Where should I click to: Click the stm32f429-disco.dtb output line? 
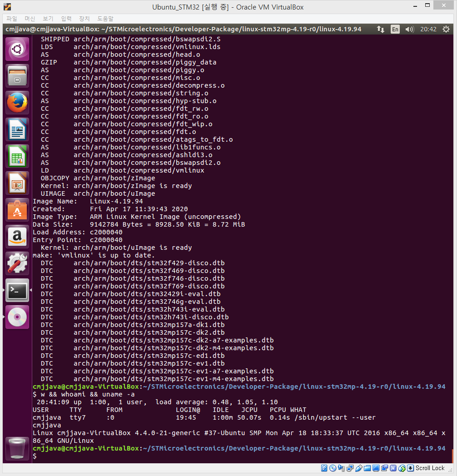pyautogui.click(x=133, y=263)
